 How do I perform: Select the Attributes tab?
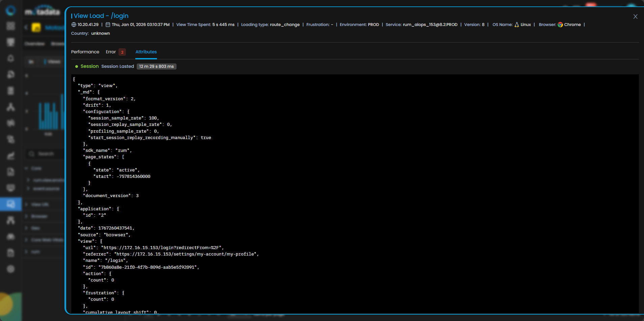(146, 52)
